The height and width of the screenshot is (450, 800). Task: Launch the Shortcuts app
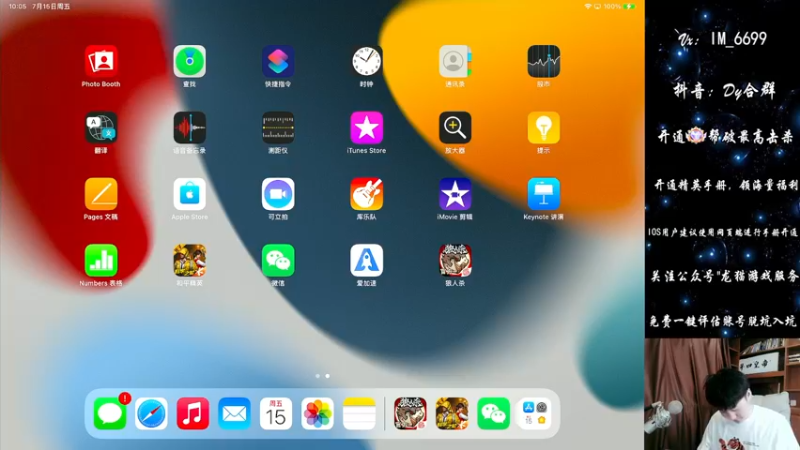(278, 61)
